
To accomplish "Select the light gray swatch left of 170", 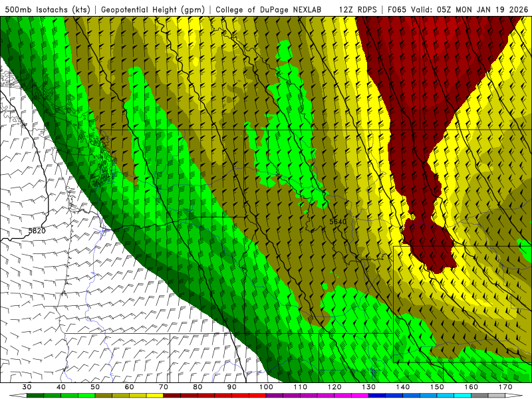I will [497, 396].
